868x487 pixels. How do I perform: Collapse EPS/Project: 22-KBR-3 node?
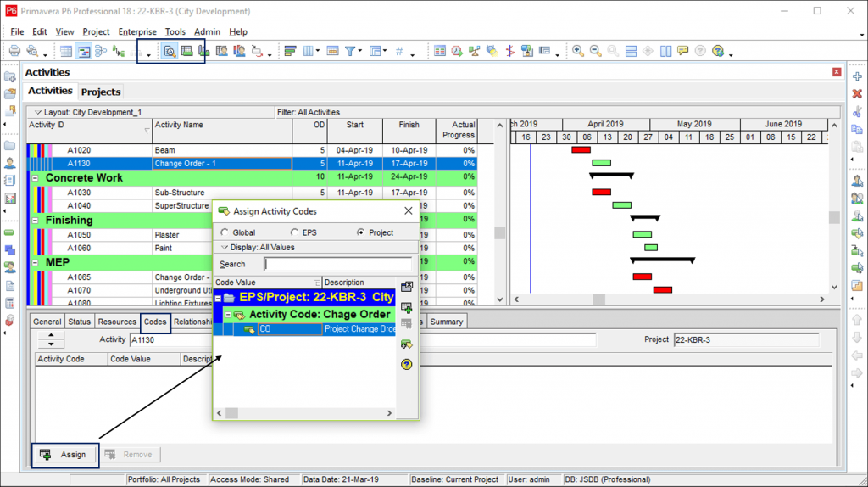(218, 298)
